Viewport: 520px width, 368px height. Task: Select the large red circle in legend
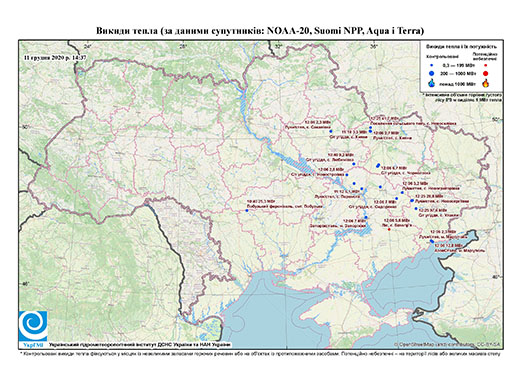(485, 73)
